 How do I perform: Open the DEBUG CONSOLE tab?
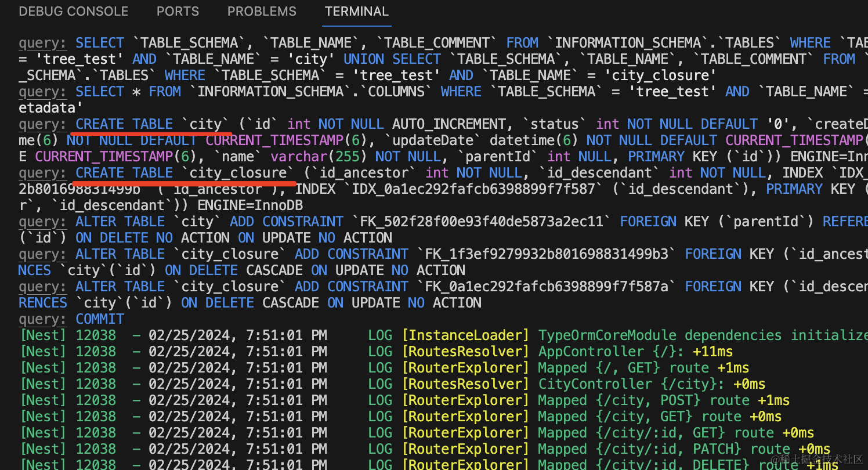click(74, 12)
